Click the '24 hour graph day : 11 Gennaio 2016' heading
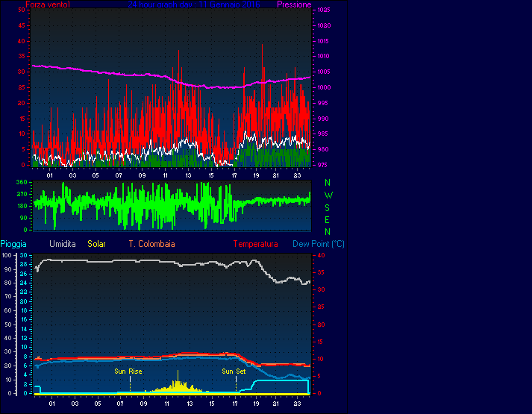The width and height of the screenshot is (532, 414). (x=194, y=4)
